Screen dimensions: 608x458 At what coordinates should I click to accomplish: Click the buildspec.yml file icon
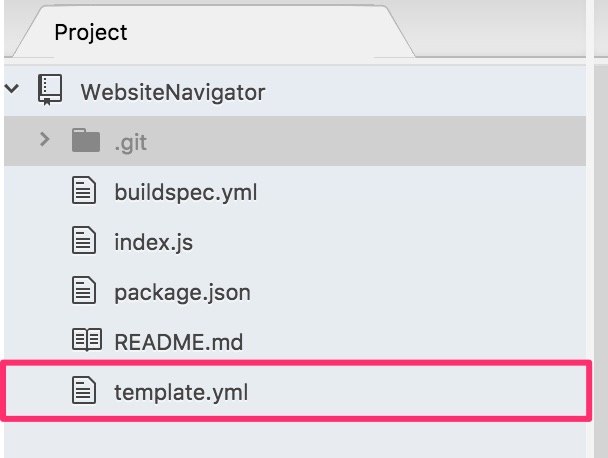[86, 191]
